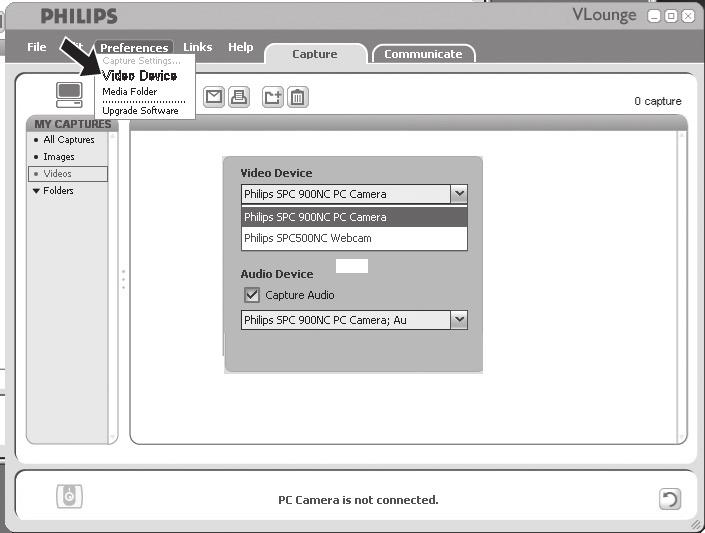The height and width of the screenshot is (533, 705).
Task: Open the Video Device dropdown arrow
Action: pos(459,194)
